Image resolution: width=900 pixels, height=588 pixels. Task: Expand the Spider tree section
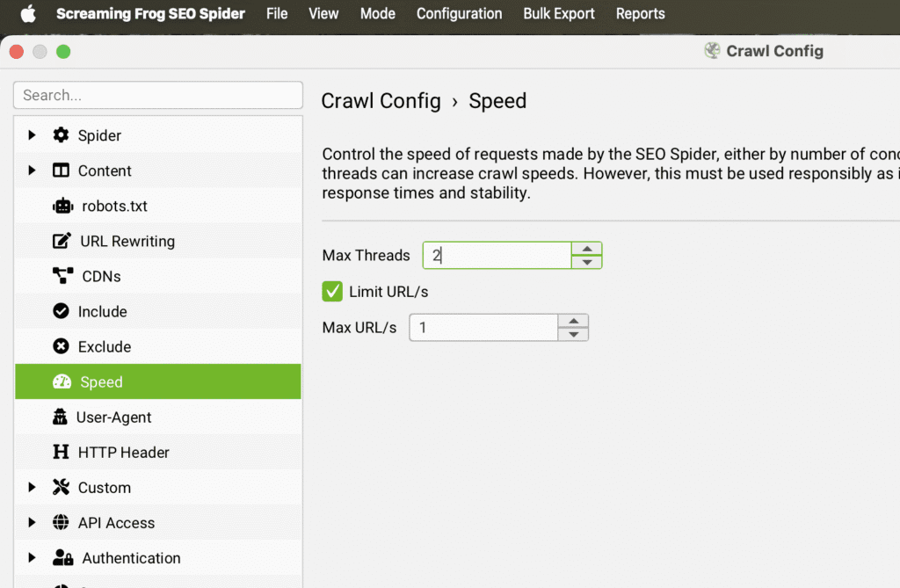pos(33,135)
